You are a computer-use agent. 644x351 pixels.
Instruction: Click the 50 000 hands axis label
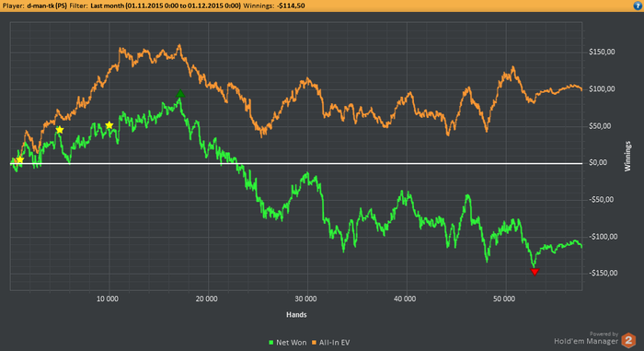(x=504, y=298)
